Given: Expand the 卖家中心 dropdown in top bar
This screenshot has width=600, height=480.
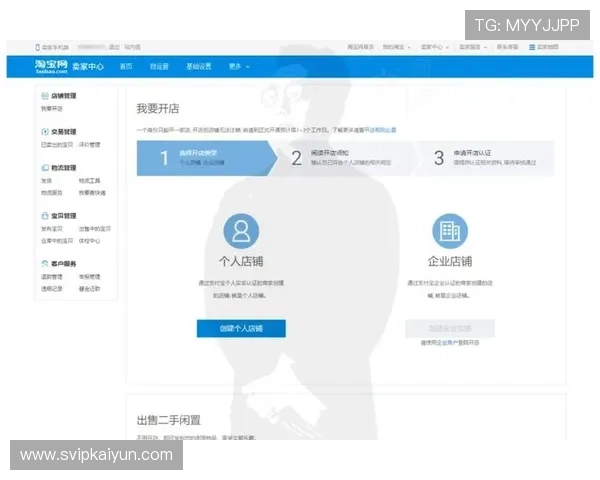Looking at the screenshot, I should pos(435,47).
